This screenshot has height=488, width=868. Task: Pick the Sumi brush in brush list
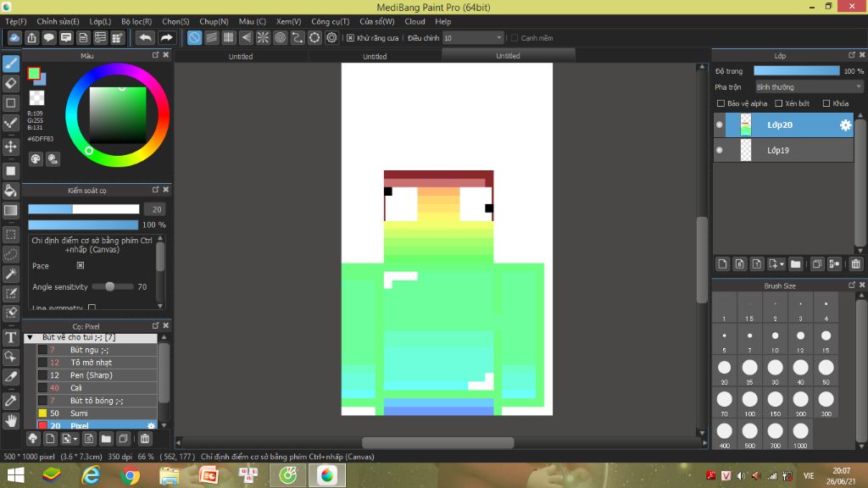click(97, 413)
